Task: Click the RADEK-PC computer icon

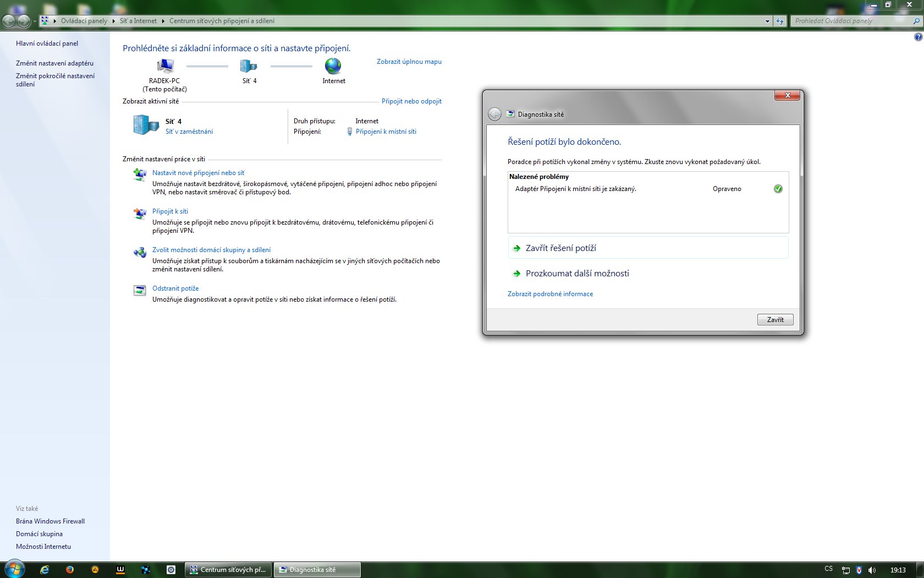Action: [165, 66]
